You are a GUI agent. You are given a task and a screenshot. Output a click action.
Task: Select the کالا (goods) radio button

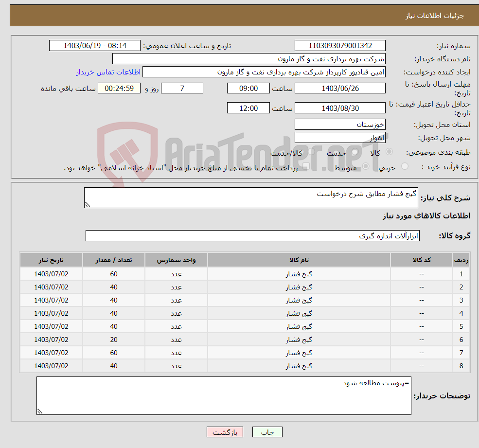click(x=389, y=152)
